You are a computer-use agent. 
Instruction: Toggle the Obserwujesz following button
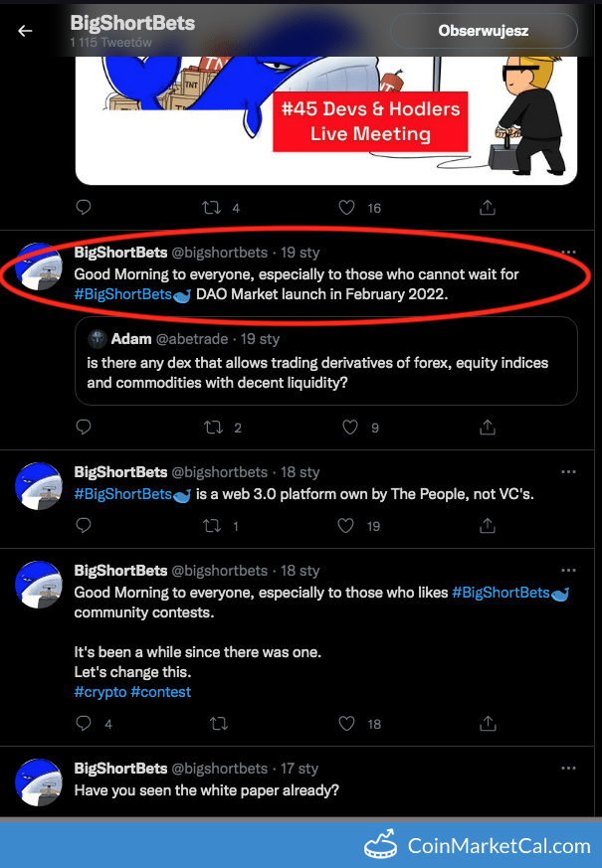click(x=484, y=31)
